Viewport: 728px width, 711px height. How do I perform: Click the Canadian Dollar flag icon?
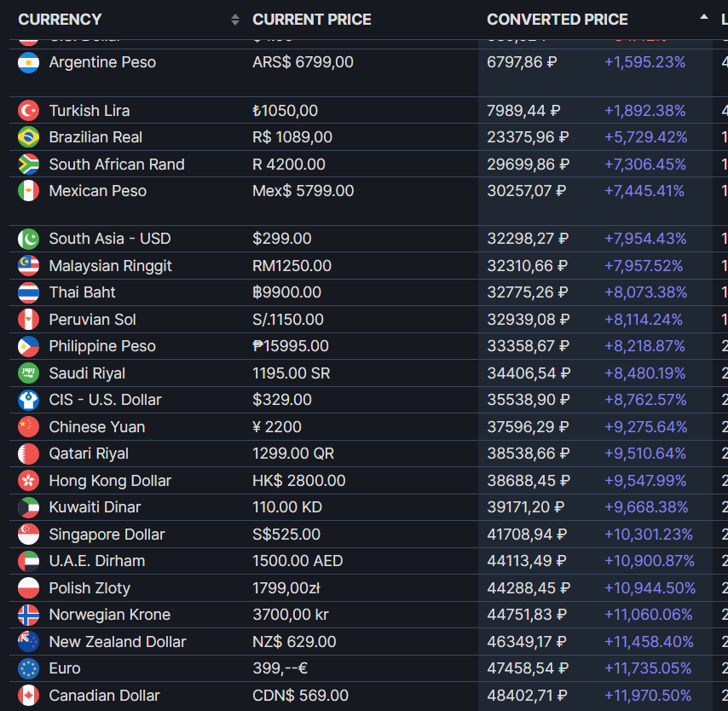tap(29, 696)
